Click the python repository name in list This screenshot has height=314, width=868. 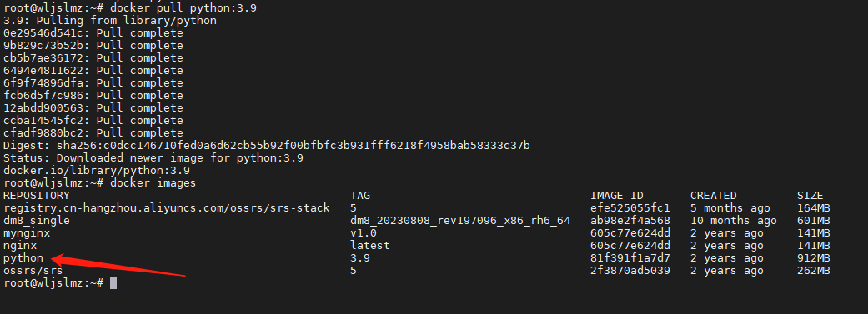23,258
